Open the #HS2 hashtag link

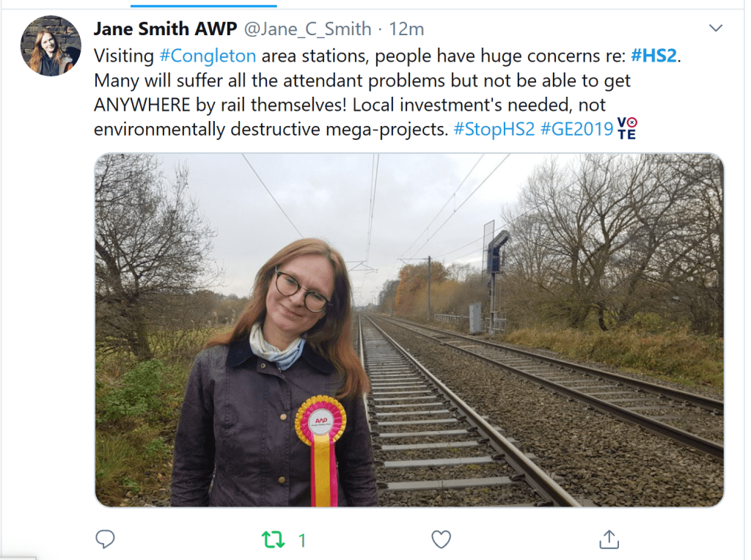pos(653,56)
